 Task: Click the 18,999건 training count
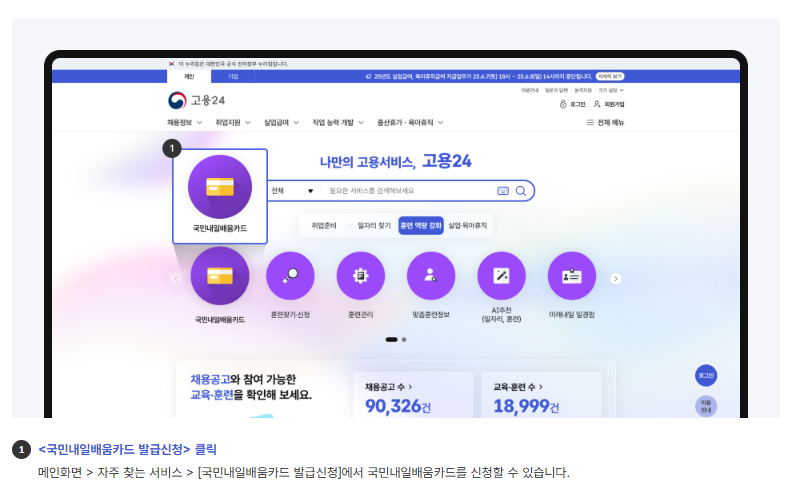coord(526,406)
